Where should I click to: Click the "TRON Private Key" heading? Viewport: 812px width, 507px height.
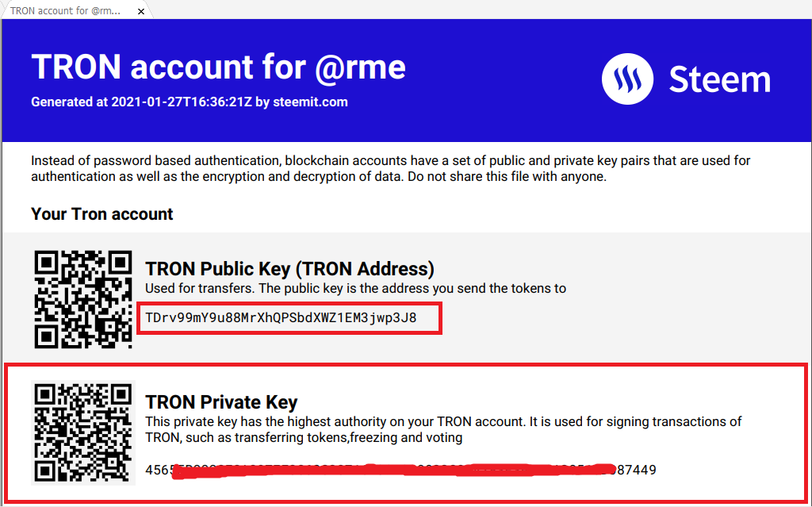pos(222,401)
